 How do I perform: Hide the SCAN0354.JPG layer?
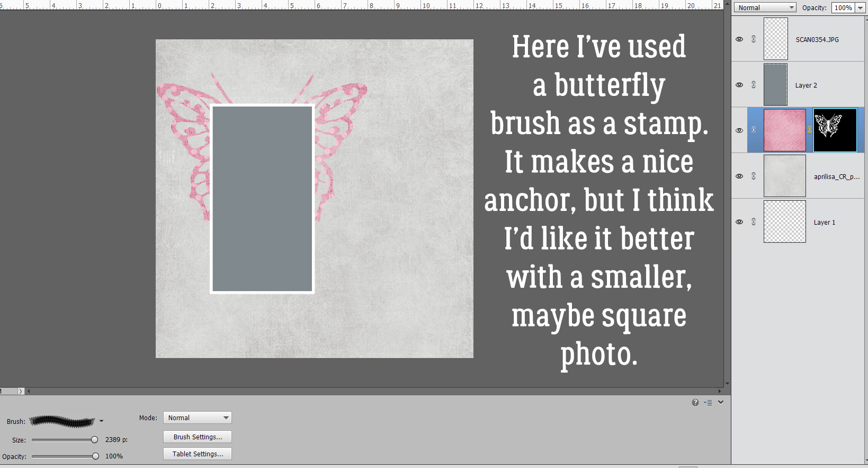[739, 39]
